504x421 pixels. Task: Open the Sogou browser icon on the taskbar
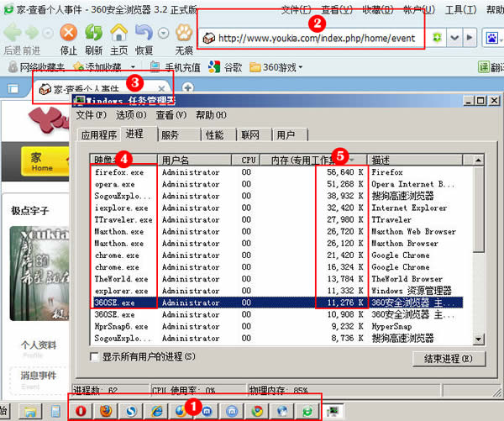(131, 411)
